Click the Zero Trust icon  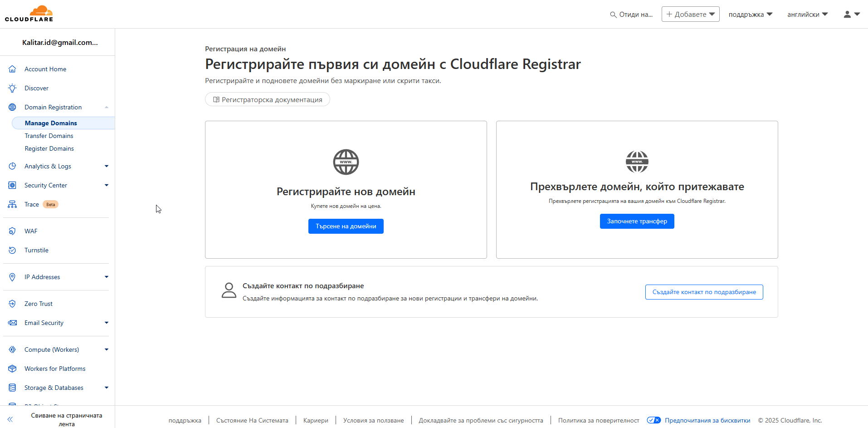point(12,304)
